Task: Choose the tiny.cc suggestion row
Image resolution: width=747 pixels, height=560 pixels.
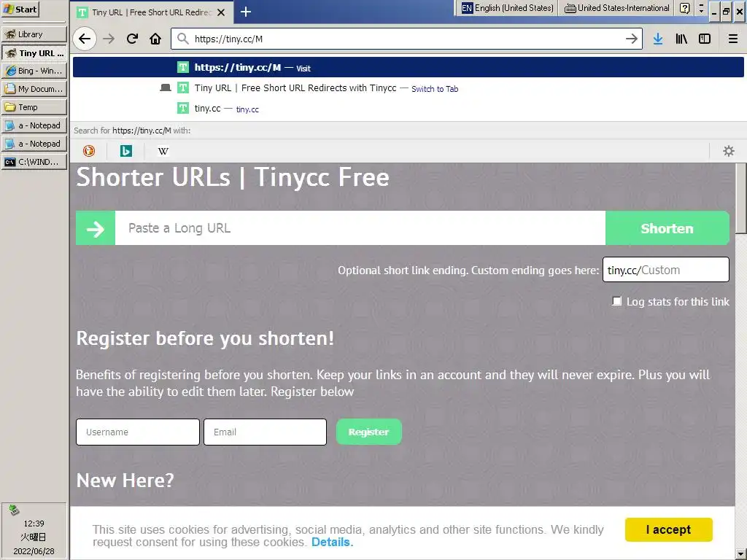Action: 409,109
